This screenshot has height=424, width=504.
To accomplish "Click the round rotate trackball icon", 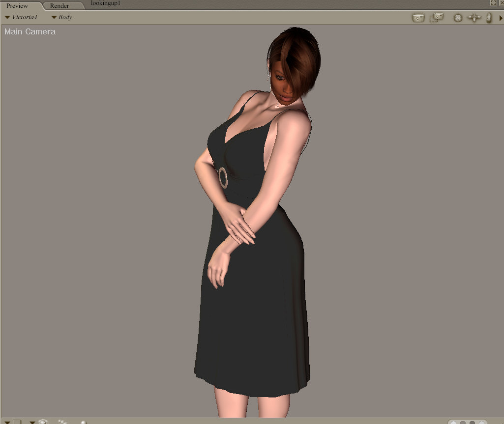I will pyautogui.click(x=458, y=18).
